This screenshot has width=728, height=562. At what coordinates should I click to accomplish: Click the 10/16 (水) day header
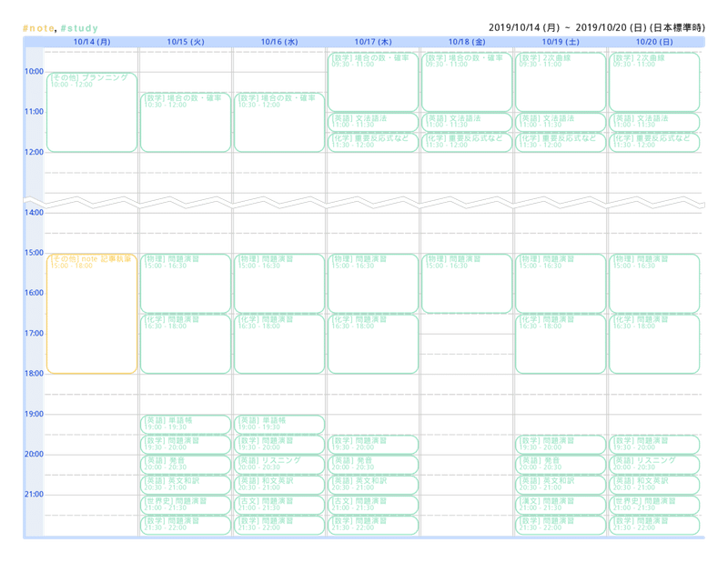tap(279, 42)
